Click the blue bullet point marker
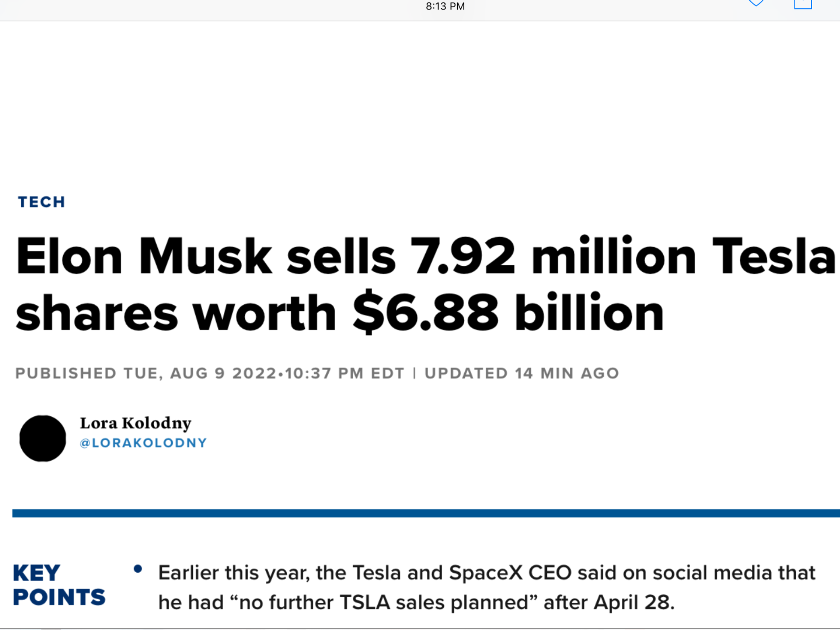 (138, 569)
